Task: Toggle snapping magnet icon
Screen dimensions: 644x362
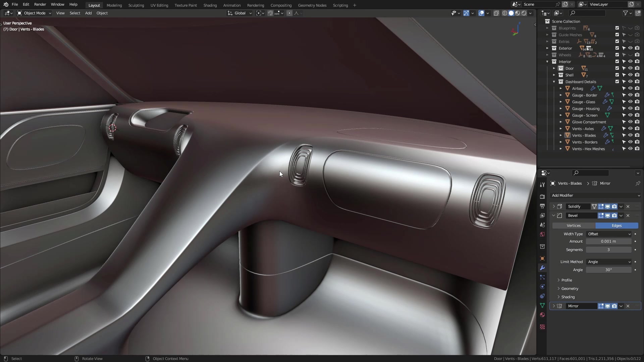Action: point(270,13)
